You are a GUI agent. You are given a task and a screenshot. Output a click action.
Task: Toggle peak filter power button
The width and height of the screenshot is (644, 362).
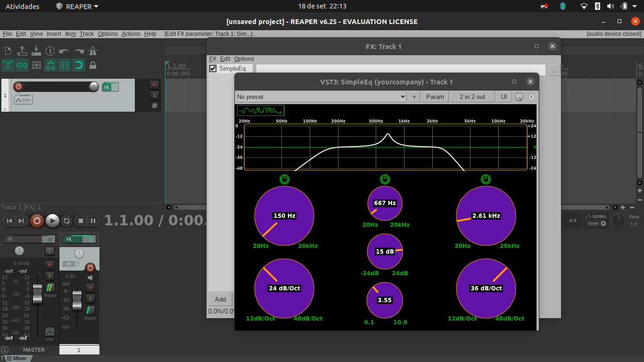pos(385,179)
